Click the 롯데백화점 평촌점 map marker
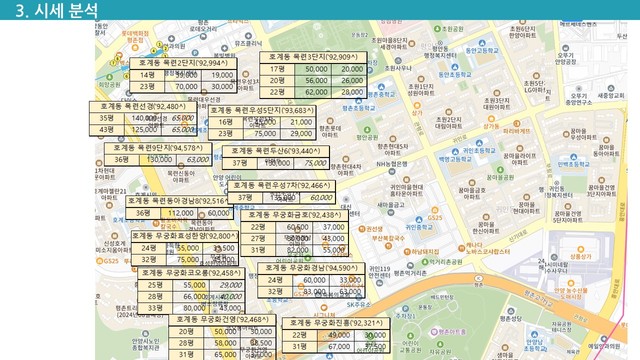Viewport: 640px width, 360px height. [135, 48]
